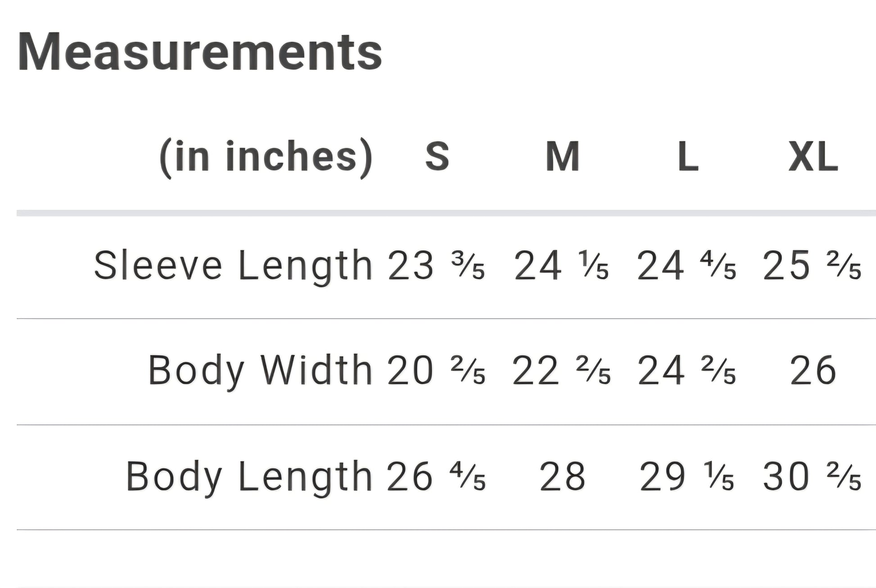The image size is (876, 588).
Task: Click Body Length value for size L
Action: point(686,476)
